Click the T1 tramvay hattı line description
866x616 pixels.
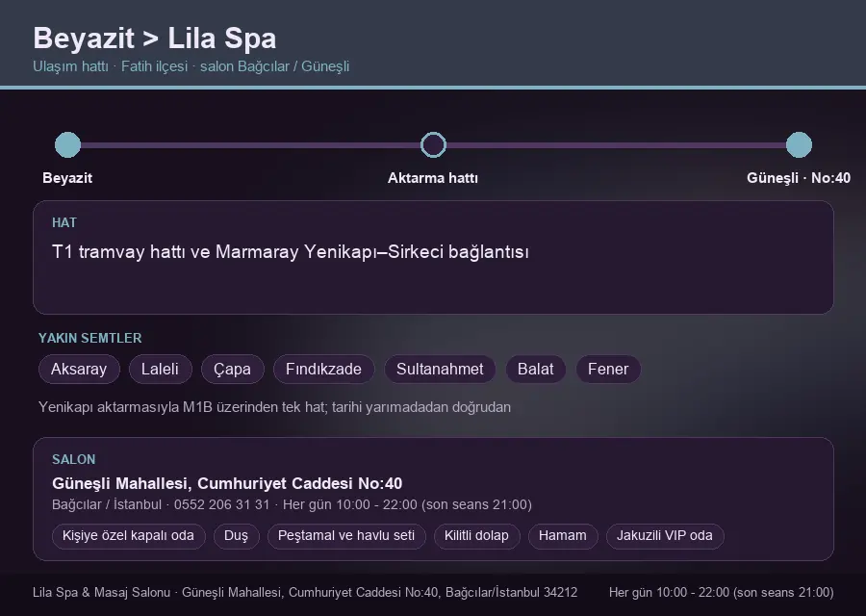click(x=291, y=252)
